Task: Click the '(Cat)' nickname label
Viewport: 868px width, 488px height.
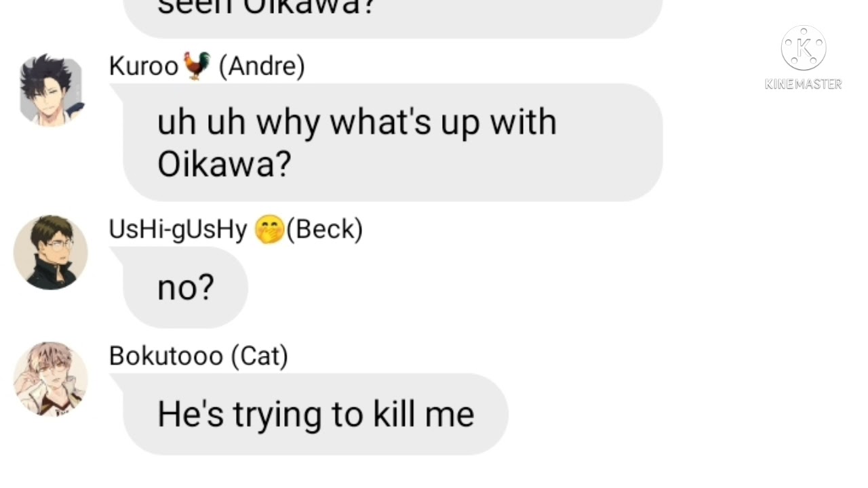Action: [x=260, y=356]
